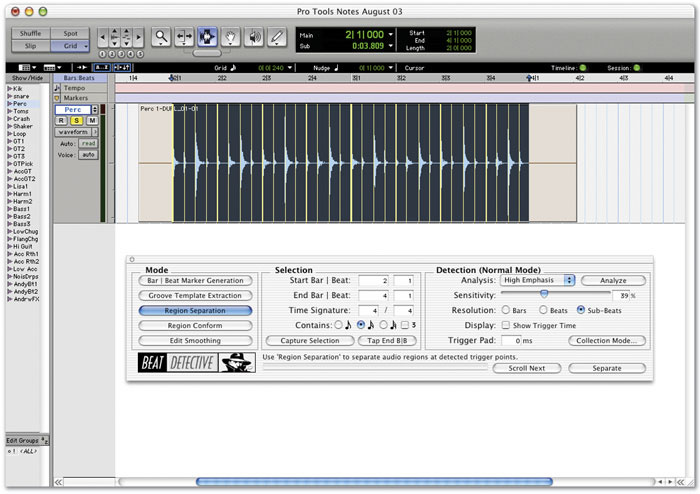The image size is (700, 494).
Task: Select the Bars resolution radio button
Action: pos(506,310)
